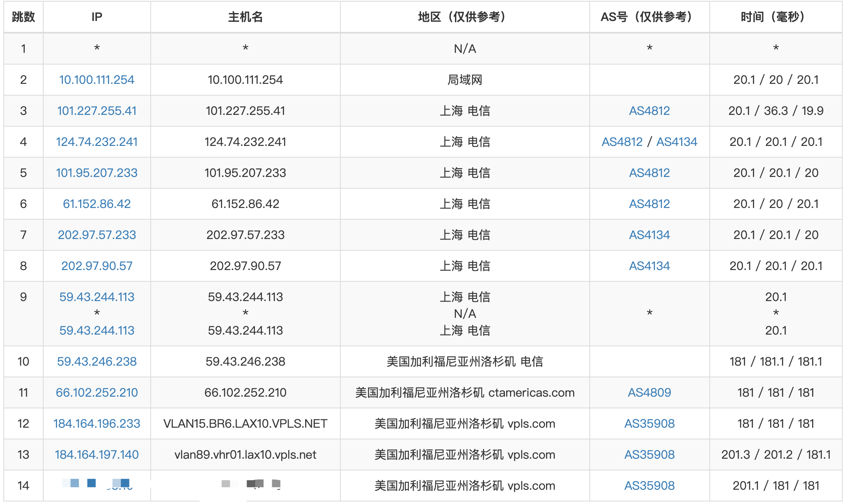Viewport: 852px width, 504px height.
Task: Open the 202.97.90.57 IP link
Action: (x=97, y=266)
